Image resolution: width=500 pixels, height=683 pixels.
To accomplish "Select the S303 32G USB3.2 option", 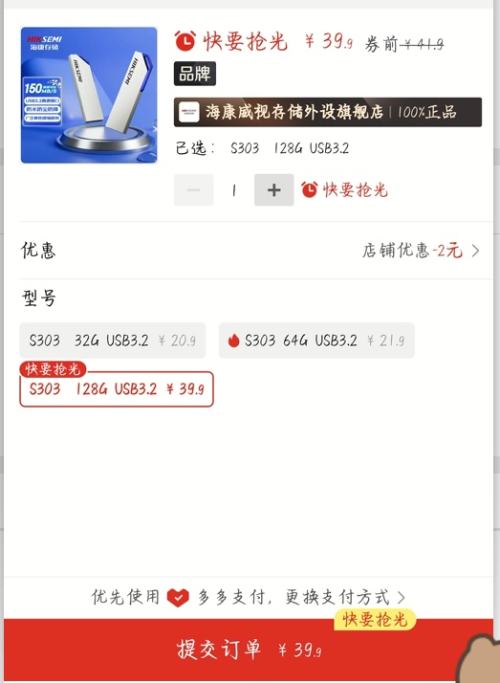I will pyautogui.click(x=112, y=340).
